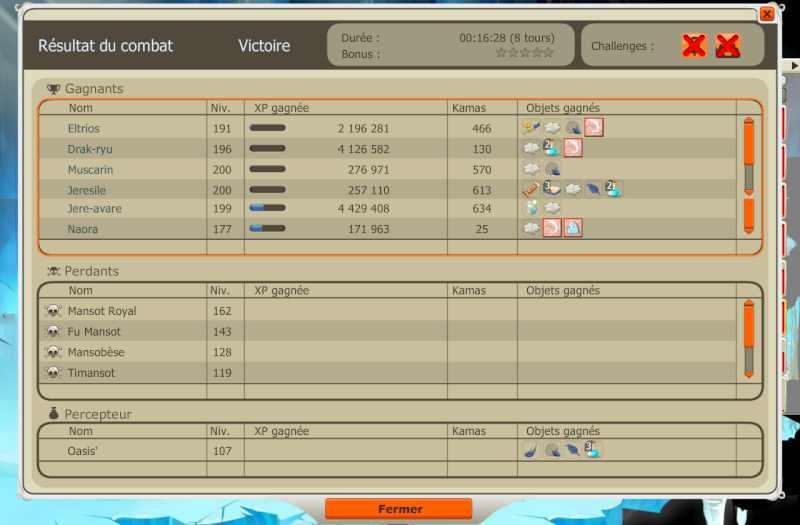Click the x2 potion in Jeresile's loot
Image resolution: width=800 pixels, height=525 pixels.
point(614,189)
